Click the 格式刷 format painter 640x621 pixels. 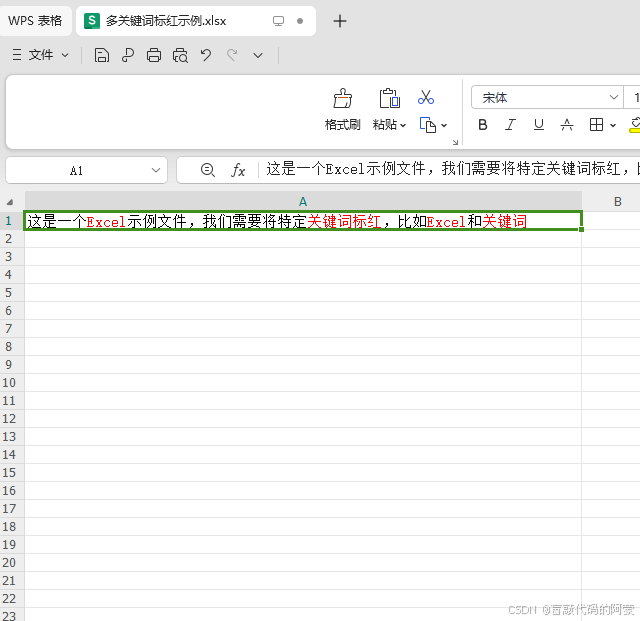pos(342,109)
